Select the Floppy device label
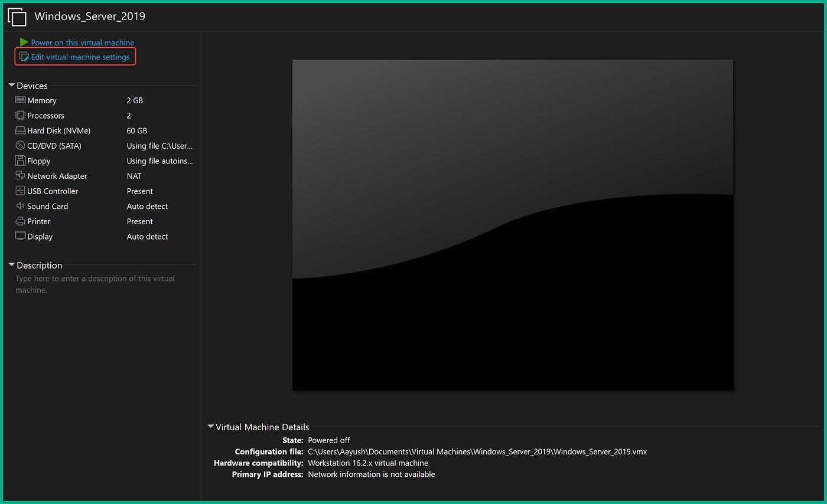827x504 pixels. [39, 161]
